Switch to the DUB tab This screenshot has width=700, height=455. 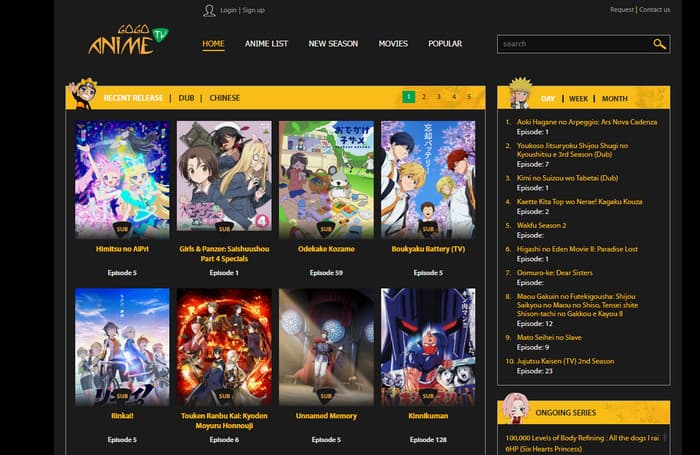pos(186,98)
